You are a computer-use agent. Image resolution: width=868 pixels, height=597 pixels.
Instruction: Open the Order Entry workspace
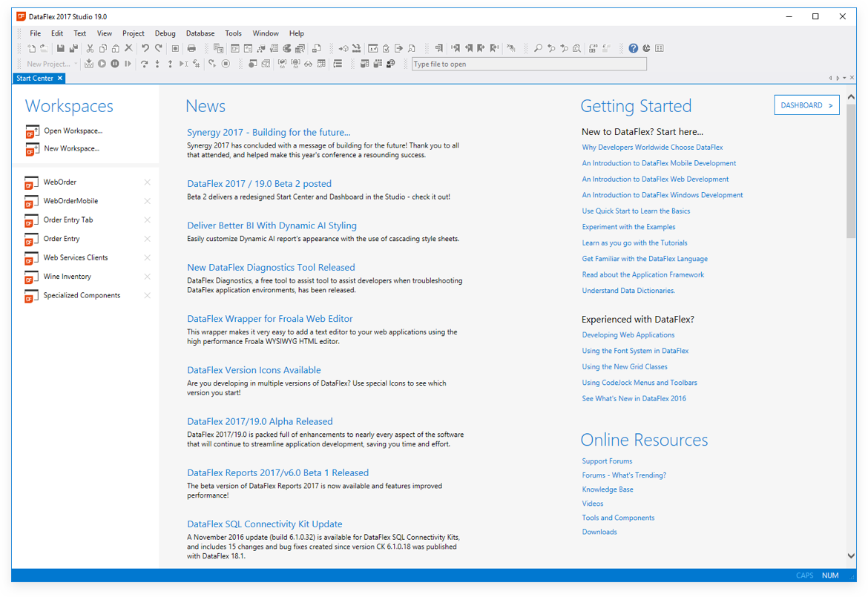coord(62,239)
